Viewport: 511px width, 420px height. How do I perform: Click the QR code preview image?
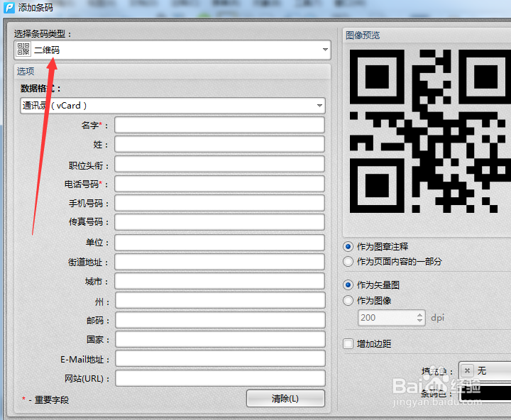(x=430, y=131)
